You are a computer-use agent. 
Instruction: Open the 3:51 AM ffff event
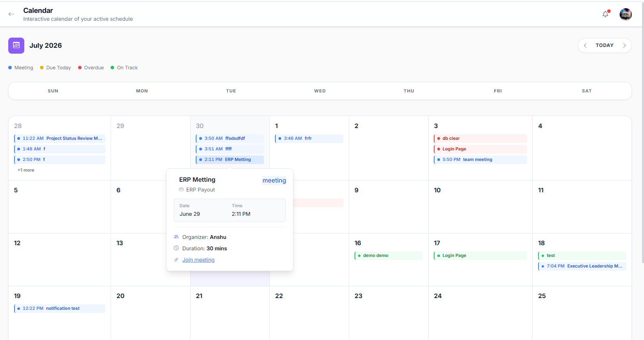coord(230,149)
